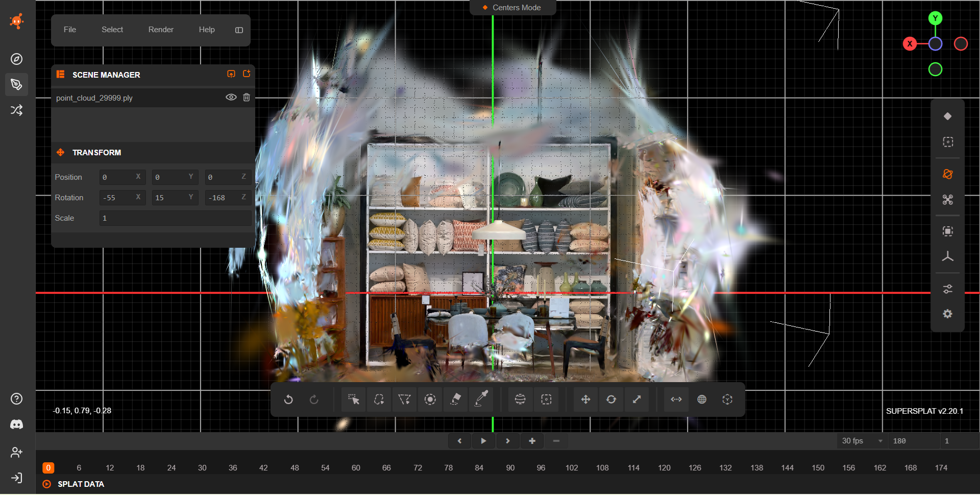The width and height of the screenshot is (980, 495).
Task: Click the shuffle arrows icon in left sidebar
Action: click(x=17, y=110)
